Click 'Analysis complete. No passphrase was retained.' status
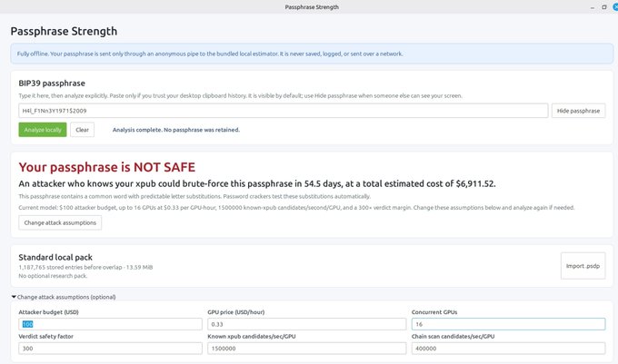 (176, 130)
